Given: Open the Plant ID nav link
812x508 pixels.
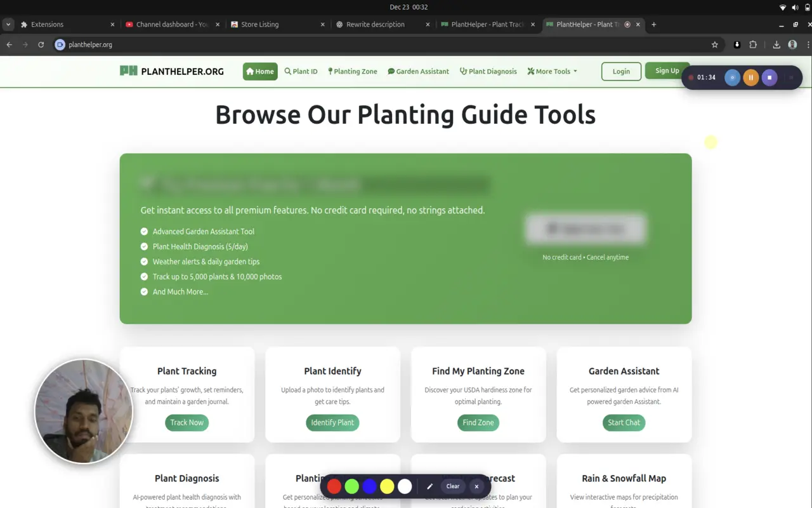Looking at the screenshot, I should coord(301,71).
